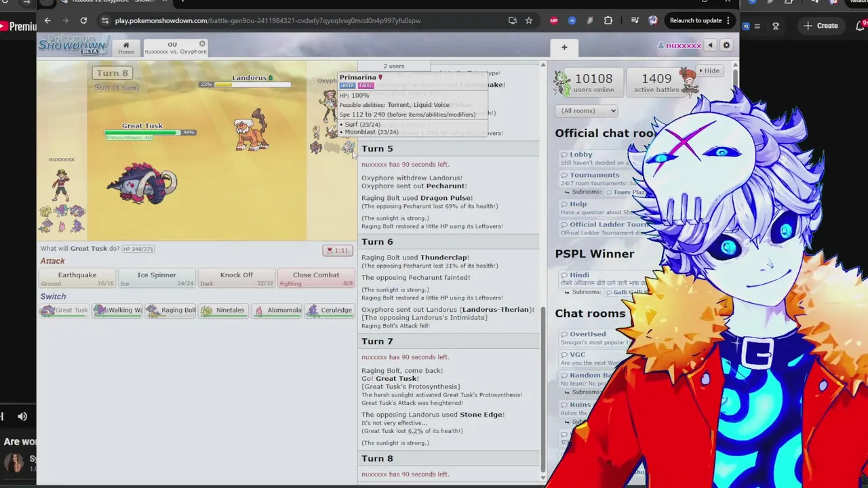Image resolution: width=868 pixels, height=488 pixels.
Task: Open Official Ladder Tournament room
Action: (607, 224)
